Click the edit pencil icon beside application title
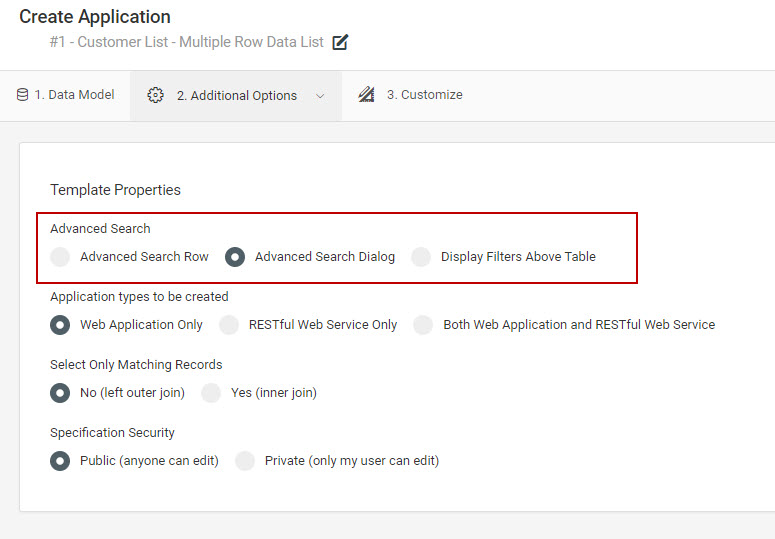The height and width of the screenshot is (539, 775). coord(340,42)
